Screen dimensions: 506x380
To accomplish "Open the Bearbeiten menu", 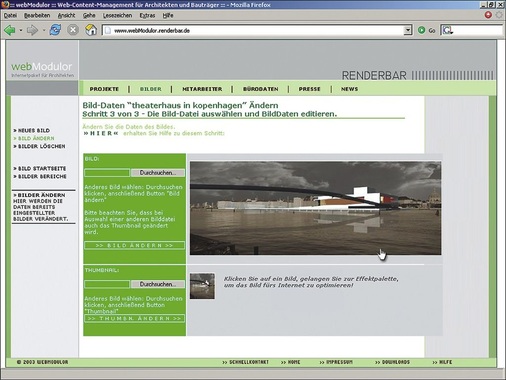I will coord(37,15).
